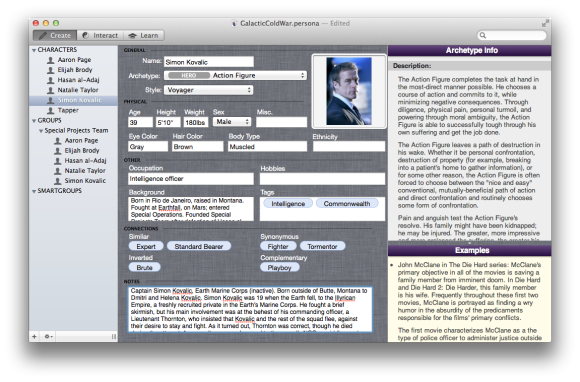Click the character portrait thumbnail
Viewport: 580px width, 382px height.
[x=349, y=91]
